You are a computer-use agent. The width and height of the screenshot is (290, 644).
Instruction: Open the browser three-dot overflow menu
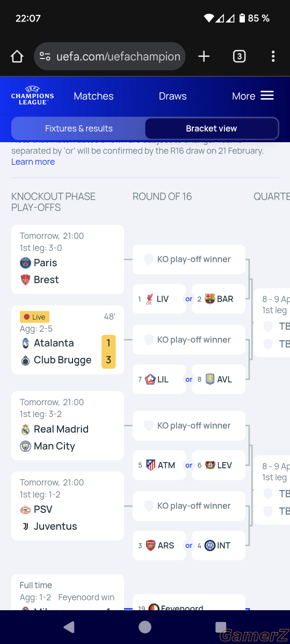click(x=273, y=56)
